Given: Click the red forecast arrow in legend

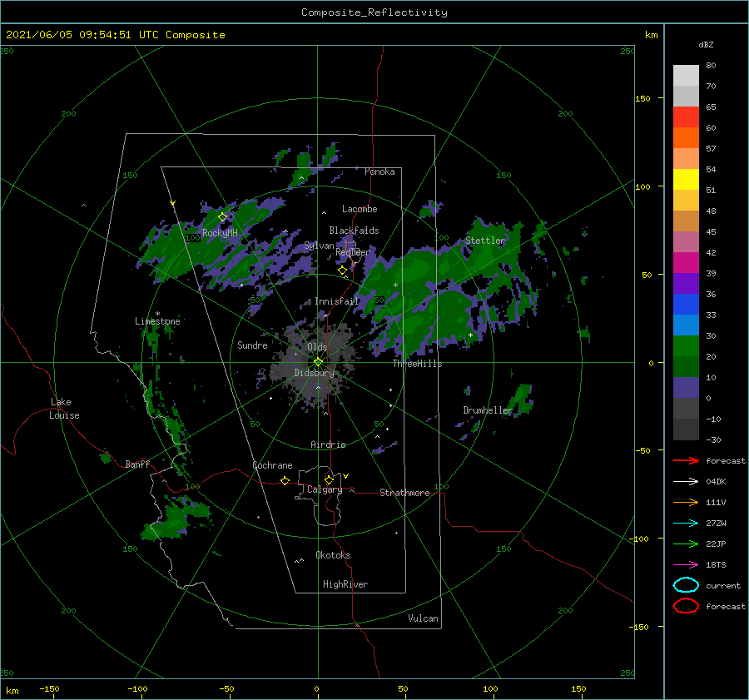Looking at the screenshot, I should (x=686, y=460).
